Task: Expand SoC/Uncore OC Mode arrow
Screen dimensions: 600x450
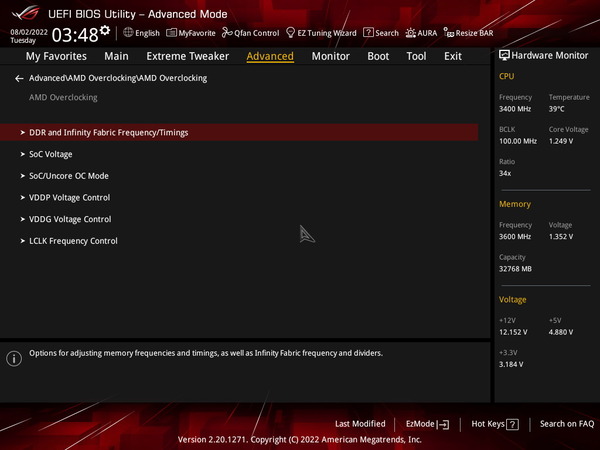Action: tap(23, 176)
